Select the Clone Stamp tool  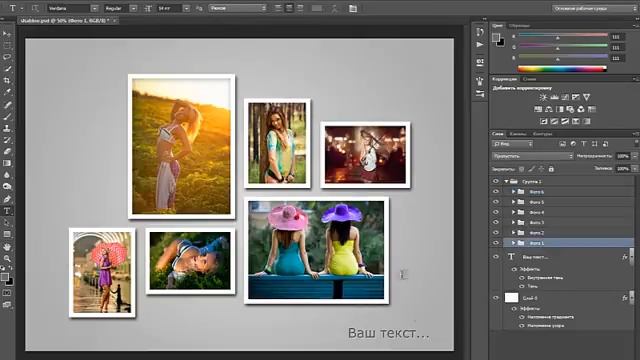click(7, 128)
